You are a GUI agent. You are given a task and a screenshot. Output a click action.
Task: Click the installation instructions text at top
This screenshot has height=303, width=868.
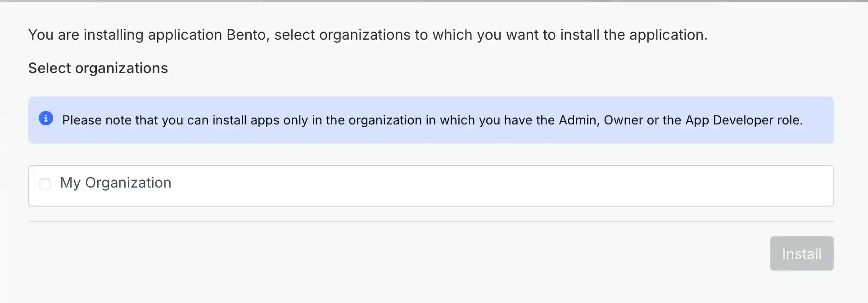[368, 34]
